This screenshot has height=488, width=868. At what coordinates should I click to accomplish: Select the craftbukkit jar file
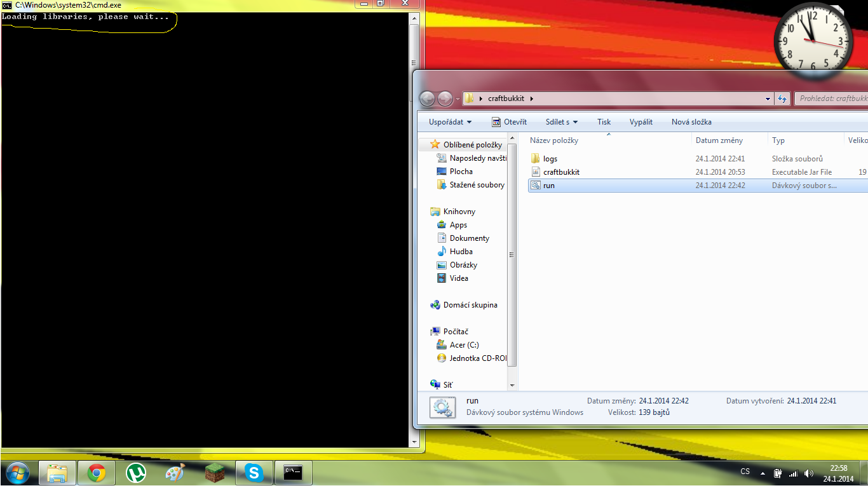point(561,172)
